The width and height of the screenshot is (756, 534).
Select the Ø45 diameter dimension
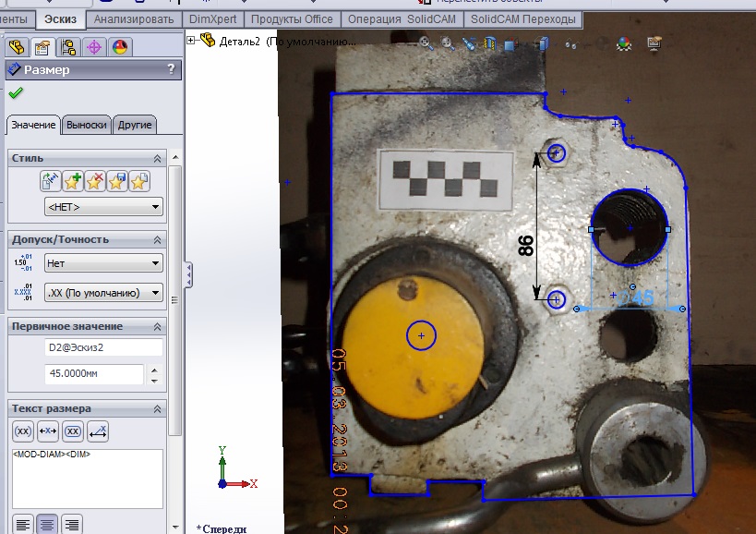pos(635,297)
